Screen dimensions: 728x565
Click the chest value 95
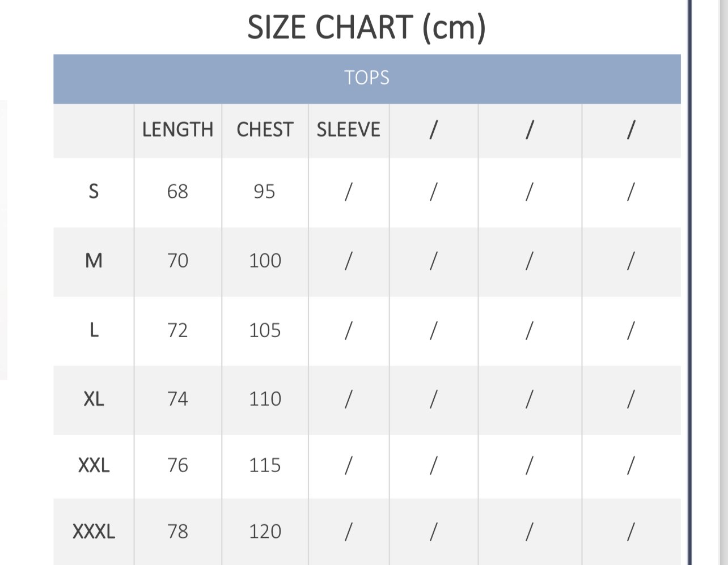click(x=264, y=192)
